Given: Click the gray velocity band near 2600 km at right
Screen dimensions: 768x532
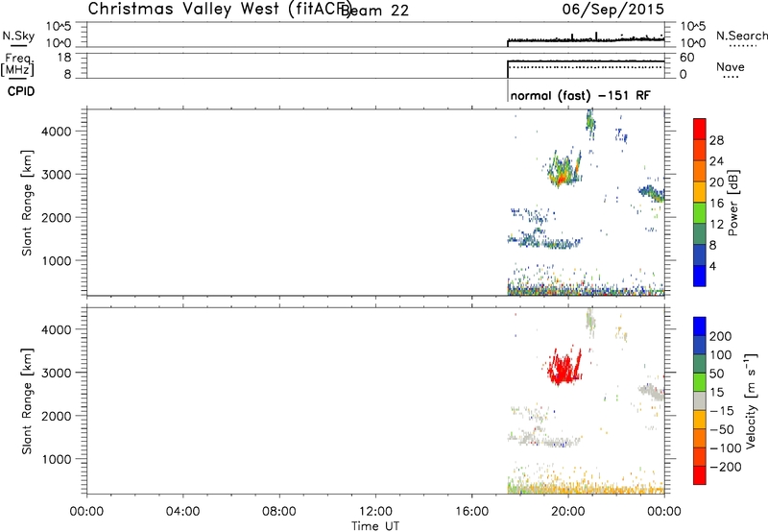Looking at the screenshot, I should 652,392.
